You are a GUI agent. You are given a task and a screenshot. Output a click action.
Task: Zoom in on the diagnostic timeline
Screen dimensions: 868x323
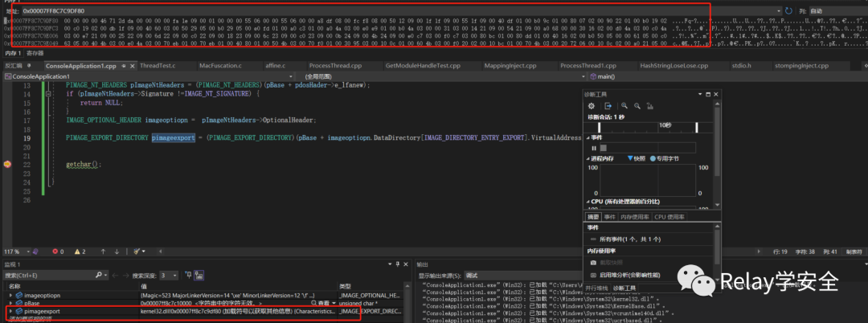(624, 105)
